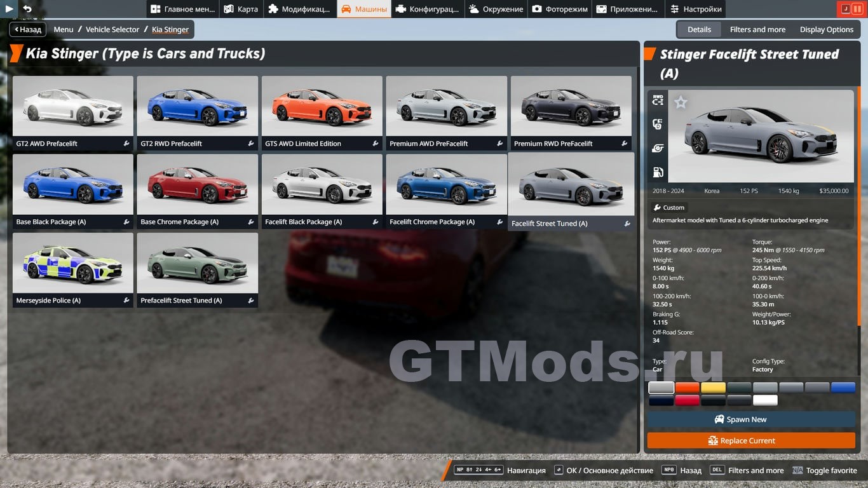Go to Vehicle Selector in breadcrumb
The height and width of the screenshot is (488, 868).
pyautogui.click(x=112, y=29)
